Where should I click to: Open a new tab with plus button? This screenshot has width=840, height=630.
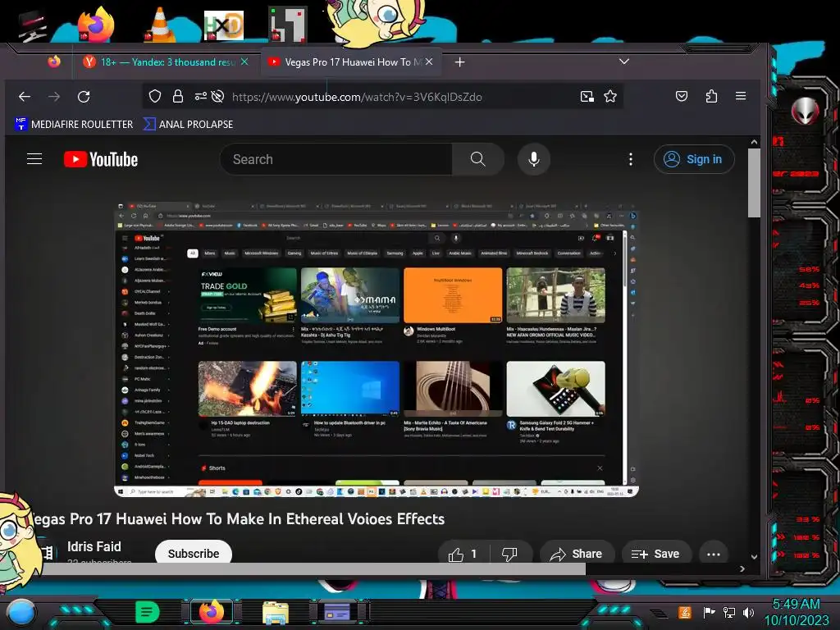click(x=459, y=62)
